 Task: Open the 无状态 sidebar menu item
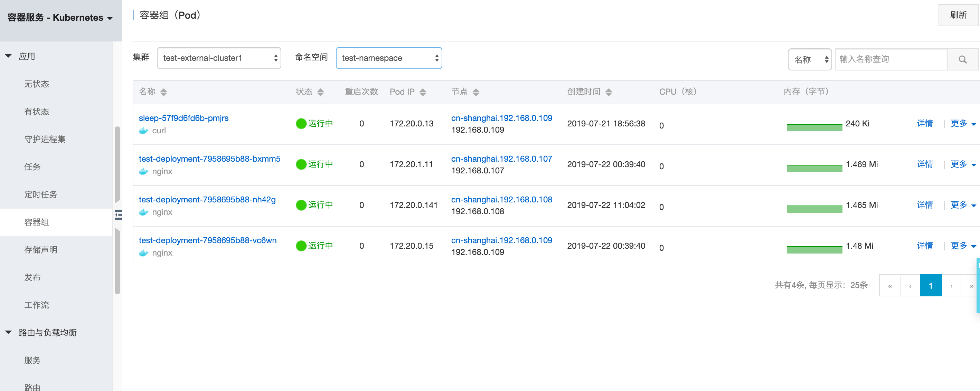(37, 84)
